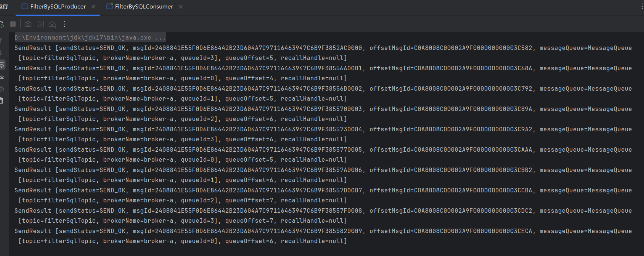Close the FilterBySQLProducer tab
The width and height of the screenshot is (644, 256).
(x=93, y=7)
